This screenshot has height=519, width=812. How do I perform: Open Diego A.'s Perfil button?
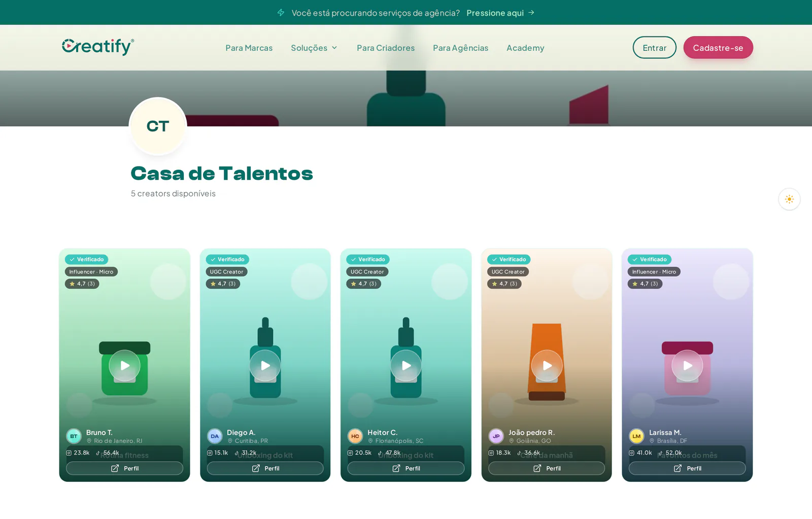pos(265,468)
